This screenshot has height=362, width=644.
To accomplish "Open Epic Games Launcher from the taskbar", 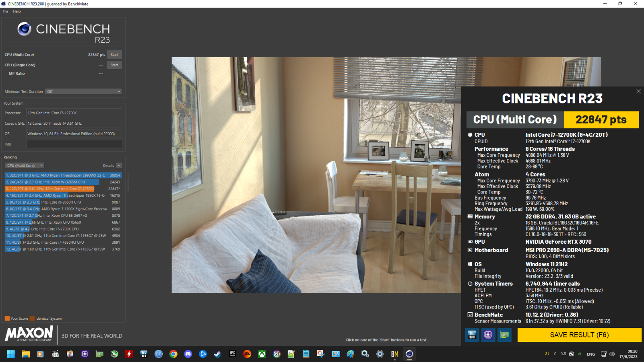I will 232,354.
